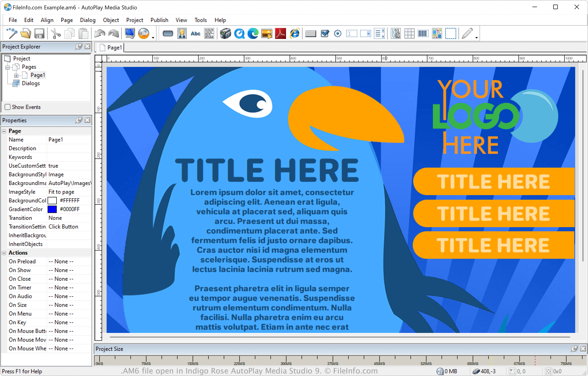Open the pencil tool dropdown arrow

pyautogui.click(x=476, y=37)
